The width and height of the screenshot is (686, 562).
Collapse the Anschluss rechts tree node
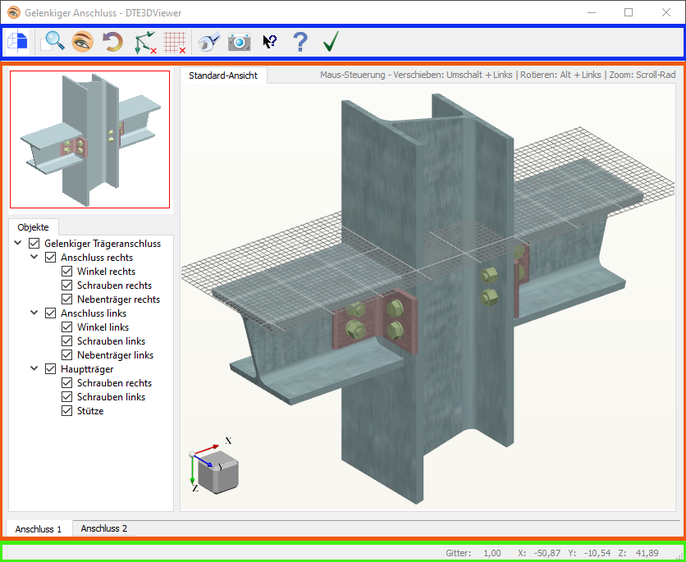point(35,257)
